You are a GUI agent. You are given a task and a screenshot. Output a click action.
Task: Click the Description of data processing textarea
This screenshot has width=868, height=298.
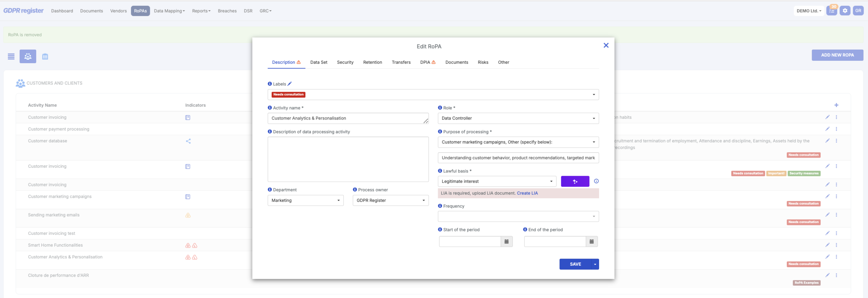pos(348,159)
